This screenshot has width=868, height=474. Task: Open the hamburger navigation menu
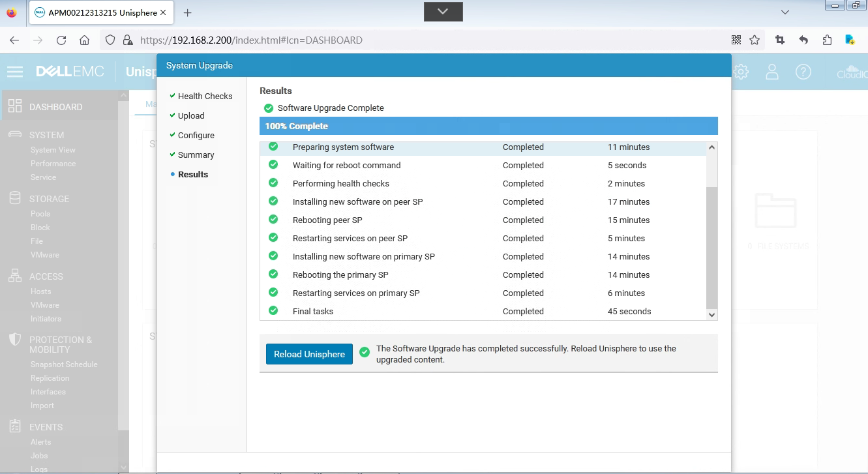15,72
